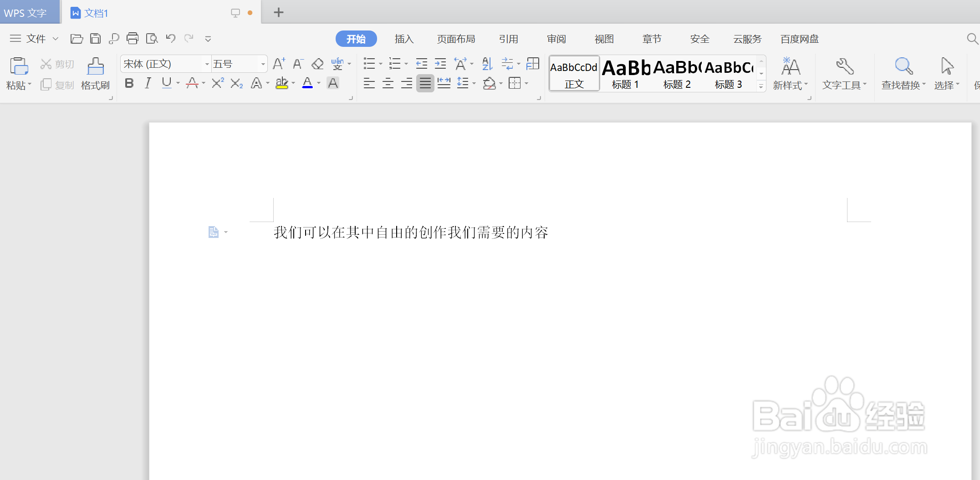Click the 剪切 cut button

57,64
